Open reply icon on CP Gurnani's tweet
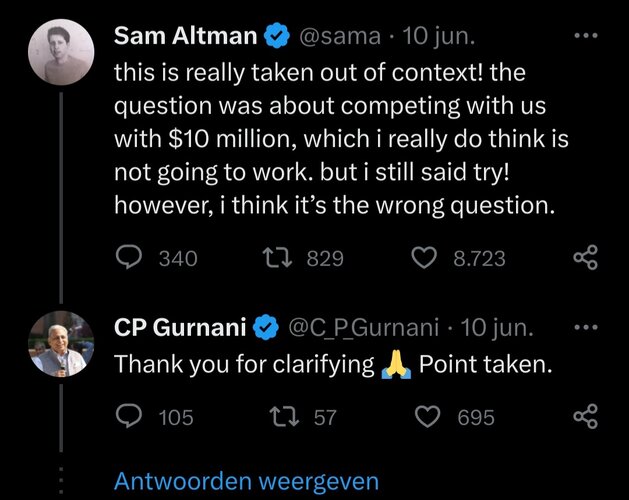Screen dimensions: 629x500 (128, 416)
